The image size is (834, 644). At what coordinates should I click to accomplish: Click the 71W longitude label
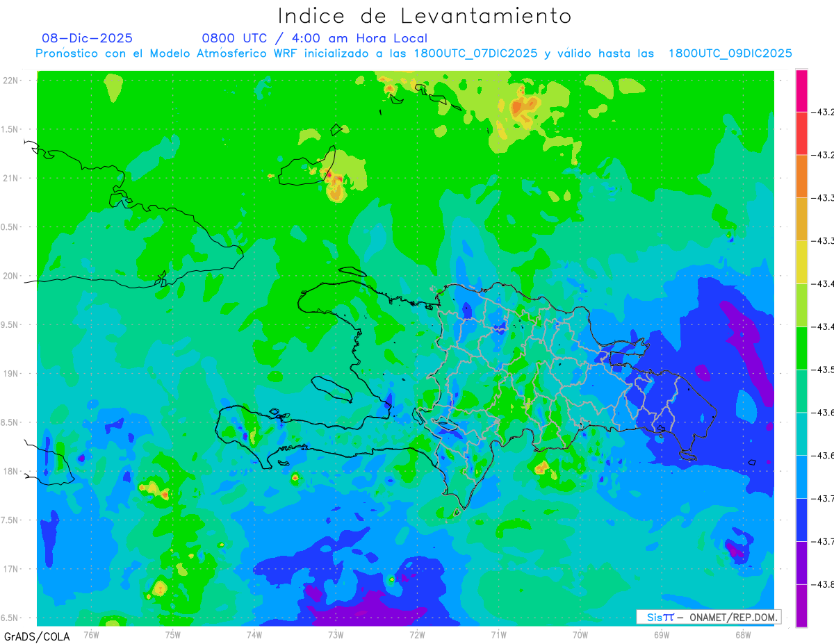coord(498,634)
